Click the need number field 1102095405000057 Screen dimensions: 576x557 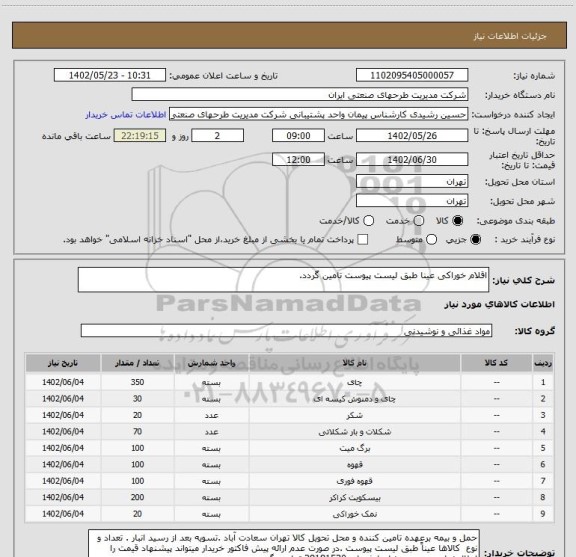coord(412,75)
